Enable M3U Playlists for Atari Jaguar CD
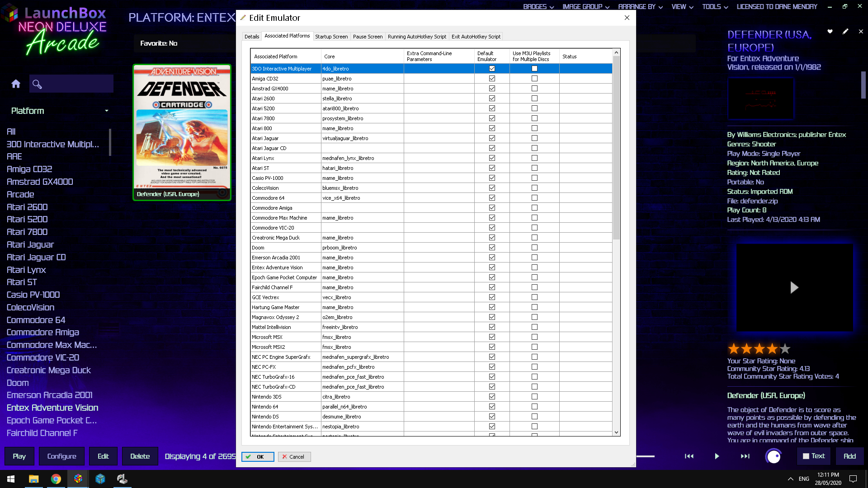The height and width of the screenshot is (488, 868). (534, 148)
